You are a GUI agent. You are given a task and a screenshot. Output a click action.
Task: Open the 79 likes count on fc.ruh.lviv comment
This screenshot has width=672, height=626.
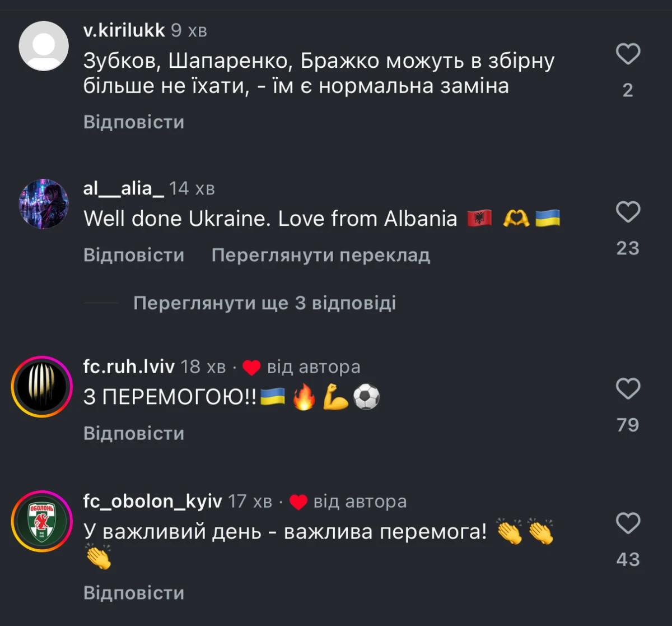628,425
